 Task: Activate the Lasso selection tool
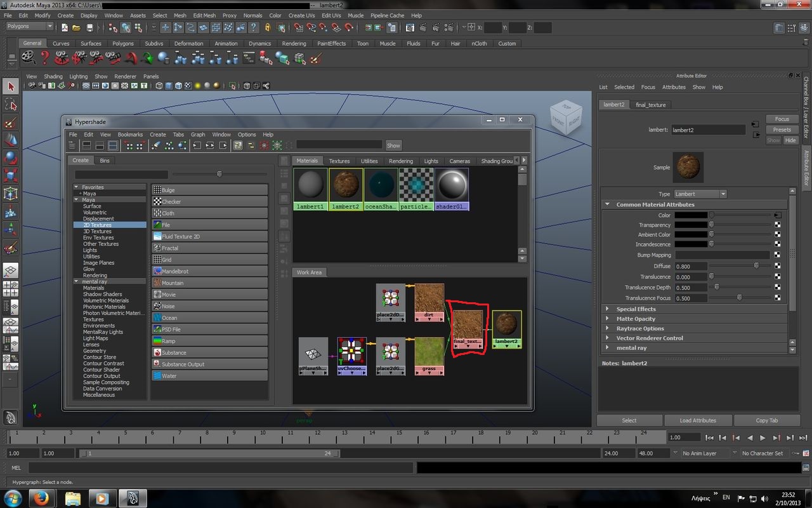[x=11, y=104]
